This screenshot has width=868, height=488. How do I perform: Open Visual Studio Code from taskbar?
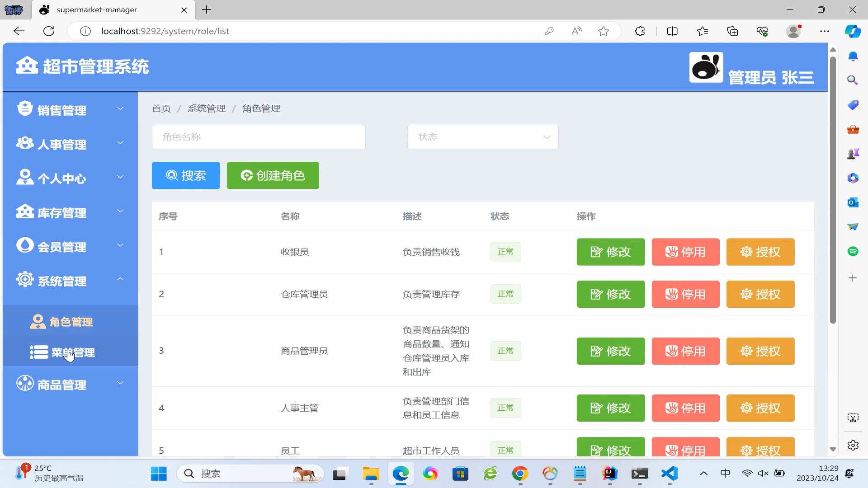pyautogui.click(x=669, y=474)
